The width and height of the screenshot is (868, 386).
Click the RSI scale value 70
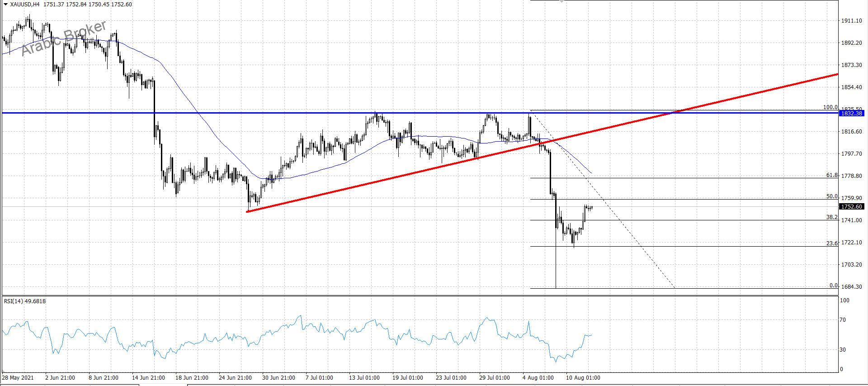click(843, 320)
